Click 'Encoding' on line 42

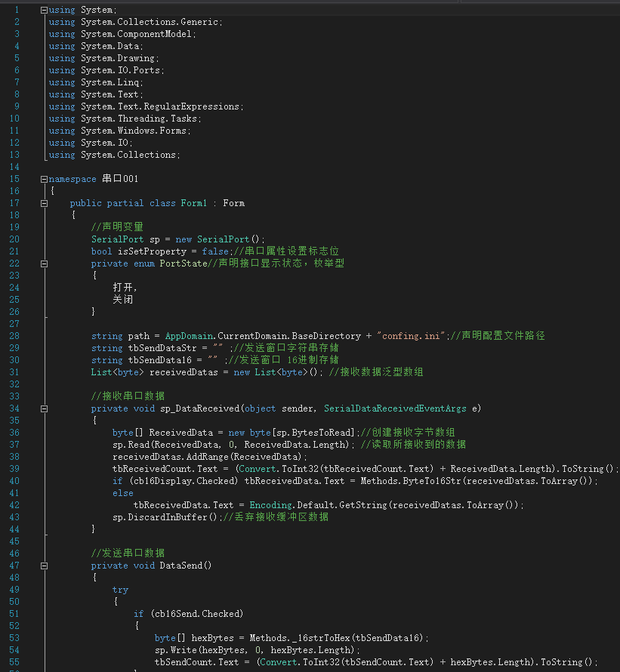coord(270,505)
